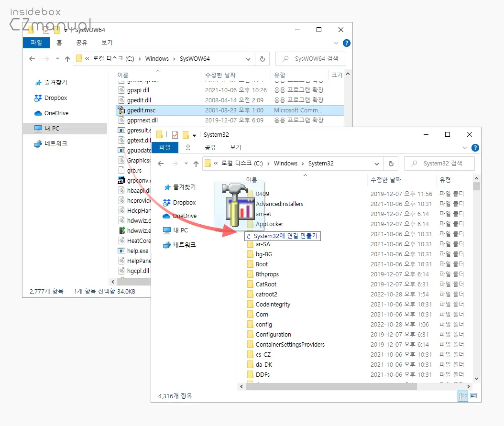Viewport: 504px width, 426px height.
Task: Click the Help question mark icon in the ribbon
Action: point(475,147)
